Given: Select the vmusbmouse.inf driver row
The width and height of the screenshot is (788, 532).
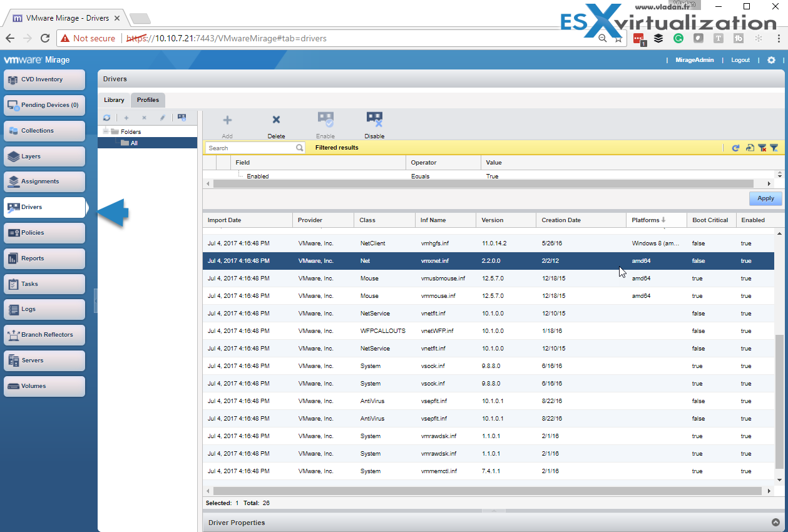Looking at the screenshot, I should 488,279.
